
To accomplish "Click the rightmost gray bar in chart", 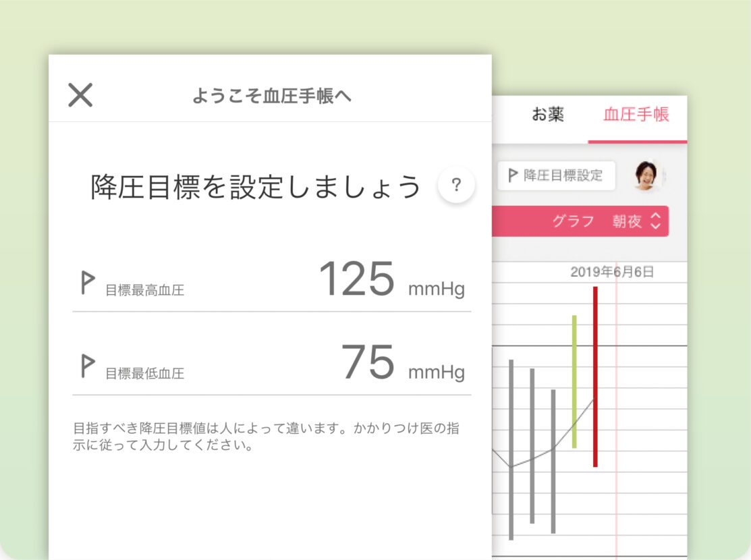I will click(553, 461).
